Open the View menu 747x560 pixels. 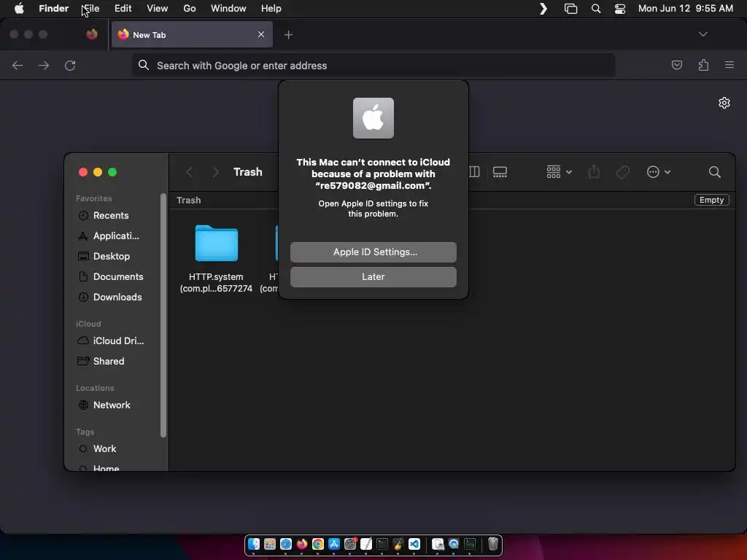pyautogui.click(x=158, y=8)
